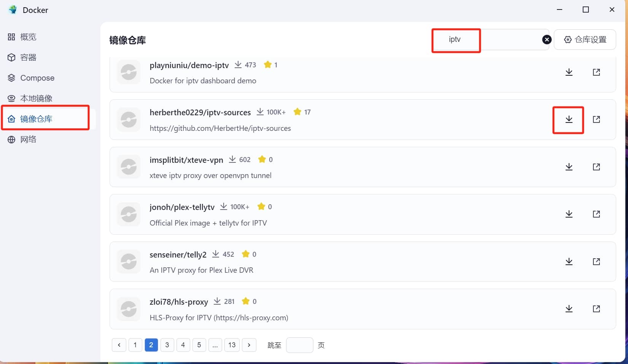The height and width of the screenshot is (364, 628).
Task: Go to results page 5
Action: click(x=199, y=345)
